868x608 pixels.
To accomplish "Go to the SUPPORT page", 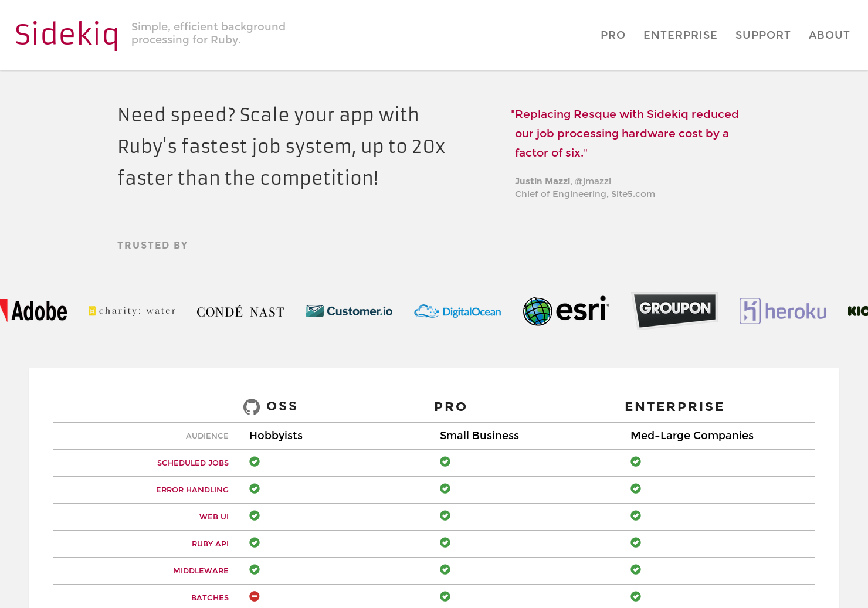I will [763, 35].
